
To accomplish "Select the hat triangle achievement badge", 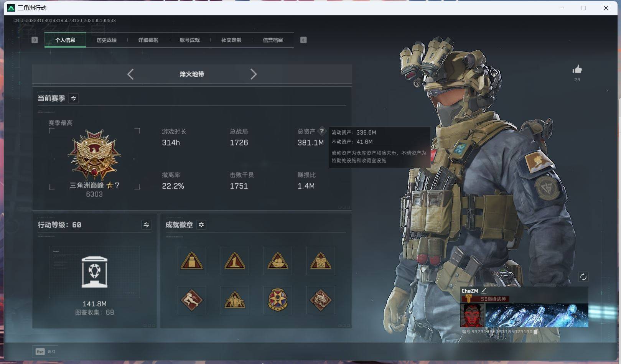I will click(278, 261).
